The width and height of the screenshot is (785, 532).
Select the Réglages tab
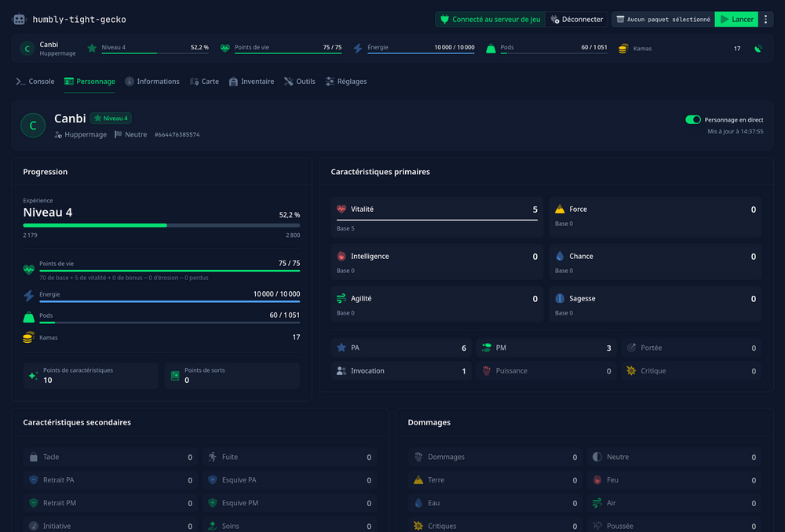coord(346,82)
